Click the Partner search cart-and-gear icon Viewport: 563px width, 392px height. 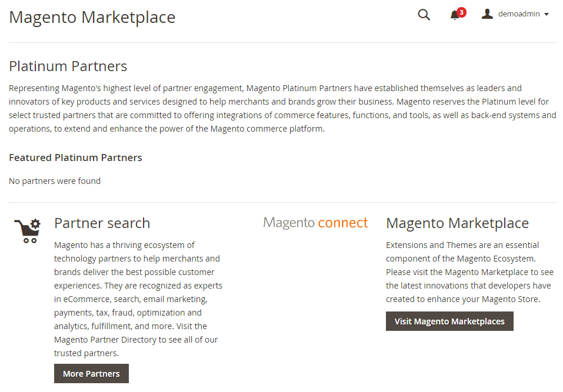pyautogui.click(x=27, y=230)
